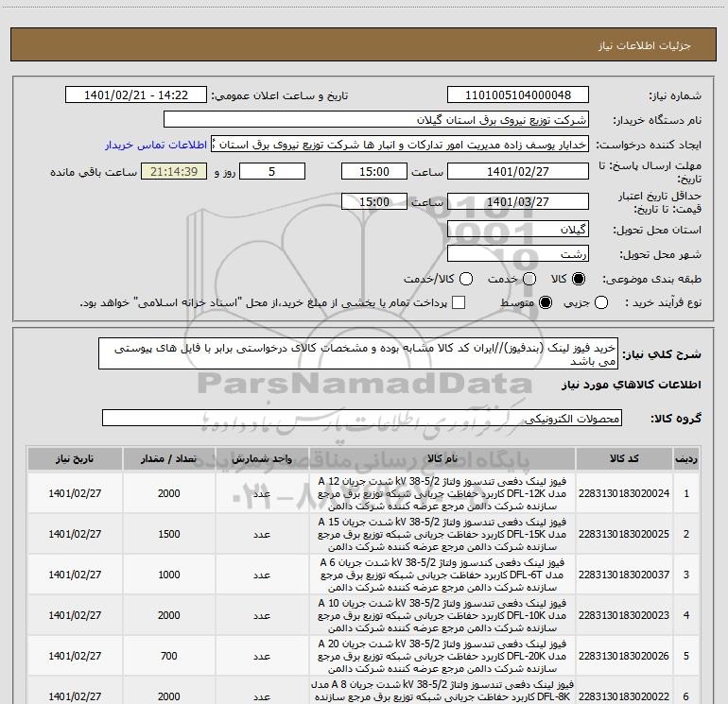Click the DFL-8K fuse link item name
728x704 pixels.
442,691
